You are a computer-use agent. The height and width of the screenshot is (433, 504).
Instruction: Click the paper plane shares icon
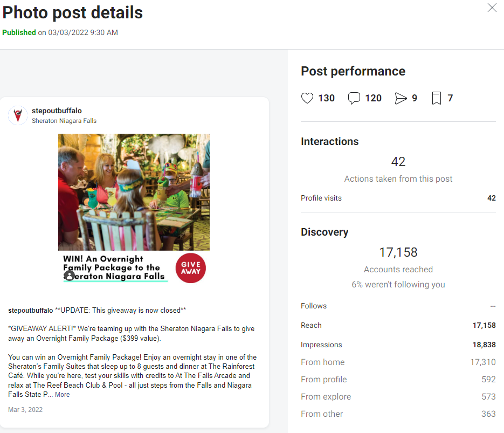(401, 98)
